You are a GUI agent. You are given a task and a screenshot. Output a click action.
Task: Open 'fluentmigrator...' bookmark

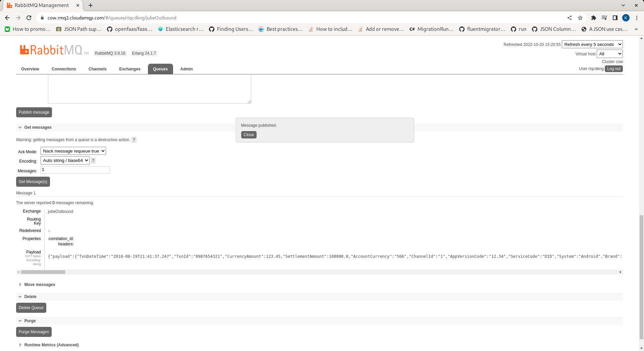(x=482, y=29)
